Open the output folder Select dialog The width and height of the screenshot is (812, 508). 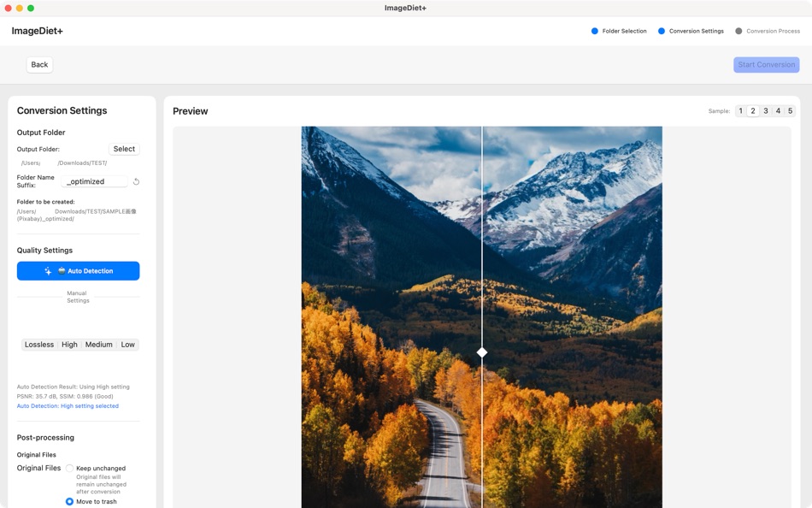124,148
